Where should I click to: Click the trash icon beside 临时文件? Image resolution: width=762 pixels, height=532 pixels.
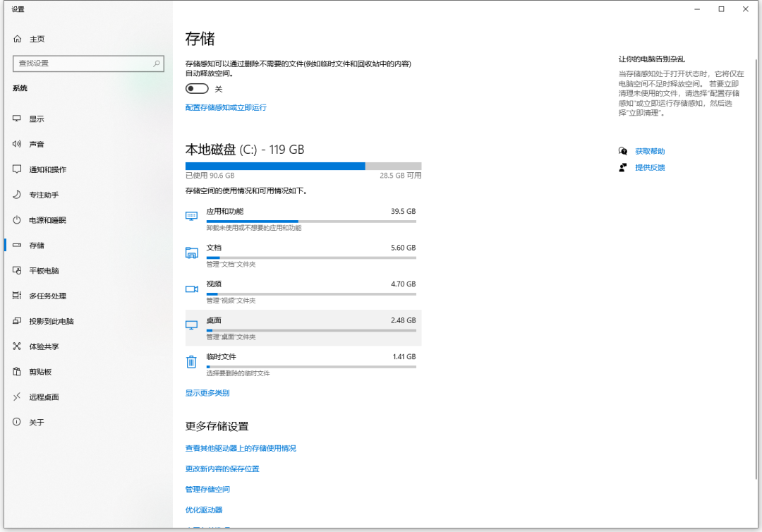[190, 361]
